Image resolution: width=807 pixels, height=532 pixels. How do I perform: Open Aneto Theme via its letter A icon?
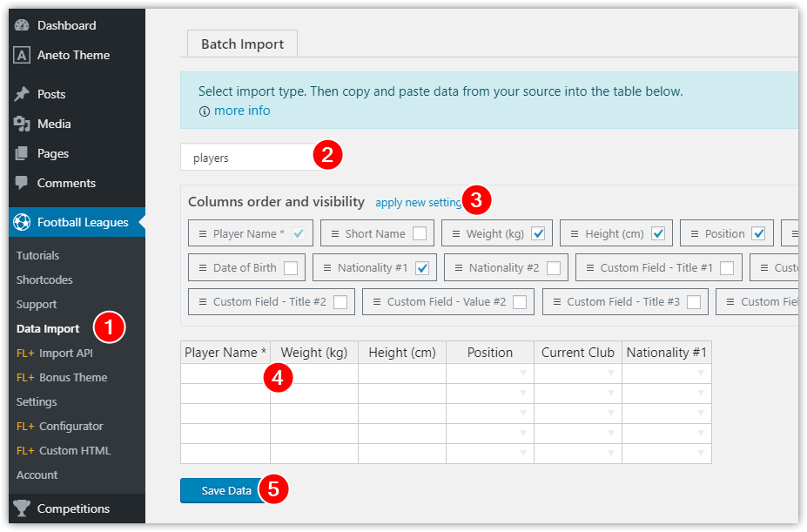pos(22,55)
